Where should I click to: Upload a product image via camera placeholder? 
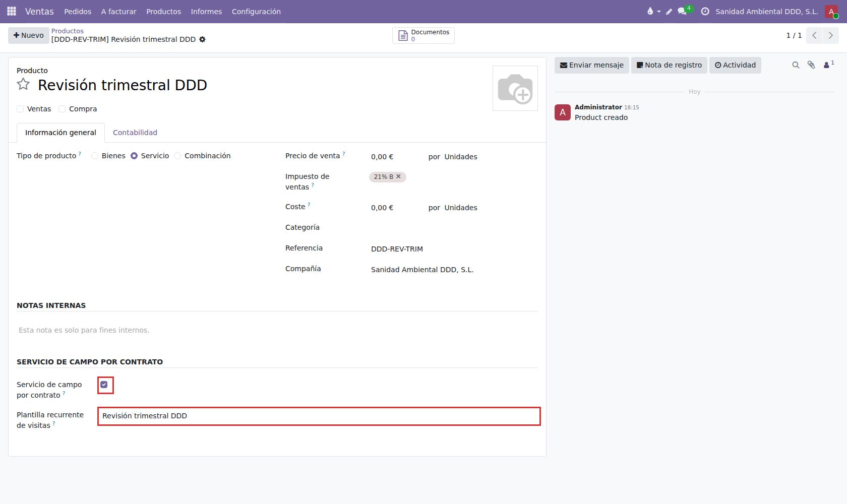point(515,88)
